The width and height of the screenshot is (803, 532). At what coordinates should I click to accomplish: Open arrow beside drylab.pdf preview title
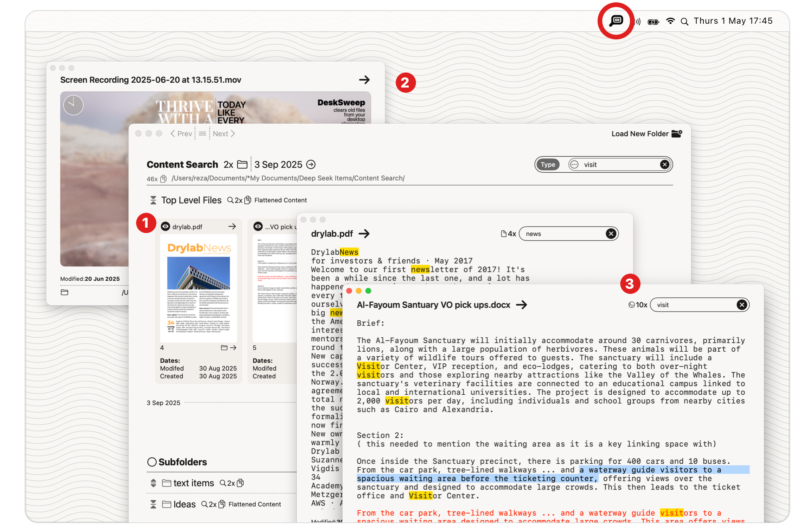364,234
